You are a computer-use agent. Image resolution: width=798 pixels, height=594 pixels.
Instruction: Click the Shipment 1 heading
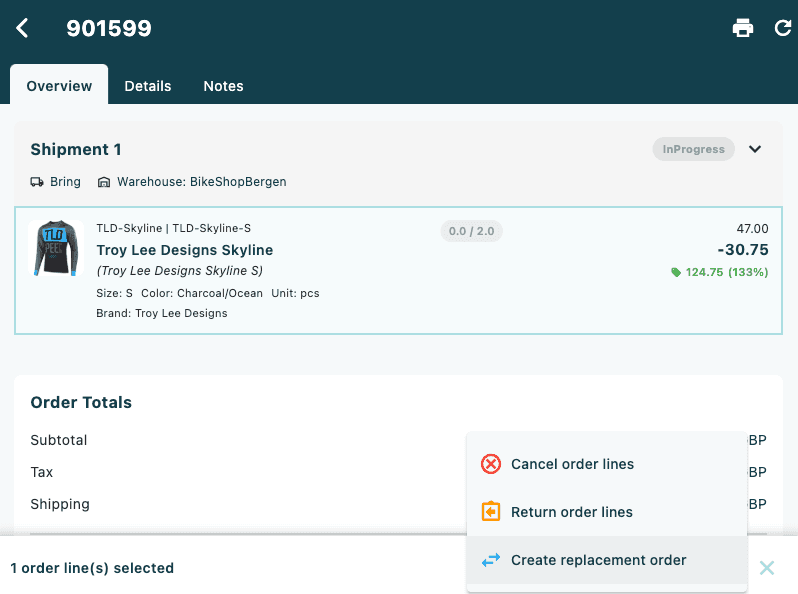[x=76, y=149]
